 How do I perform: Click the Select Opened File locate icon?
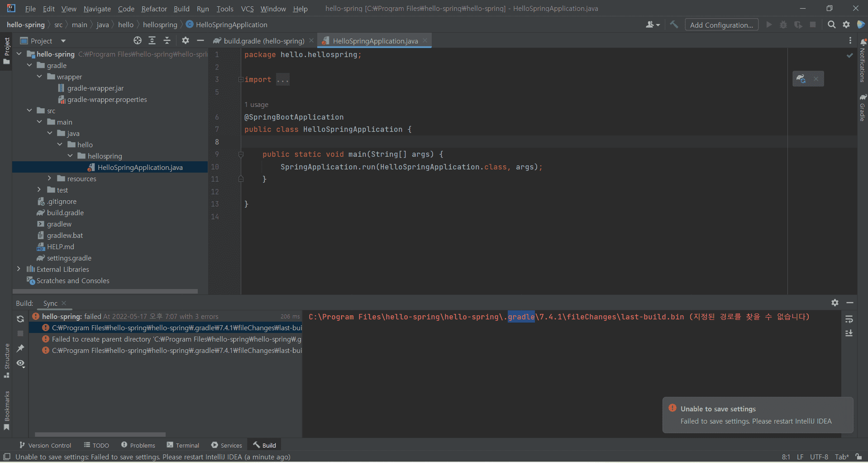[138, 41]
